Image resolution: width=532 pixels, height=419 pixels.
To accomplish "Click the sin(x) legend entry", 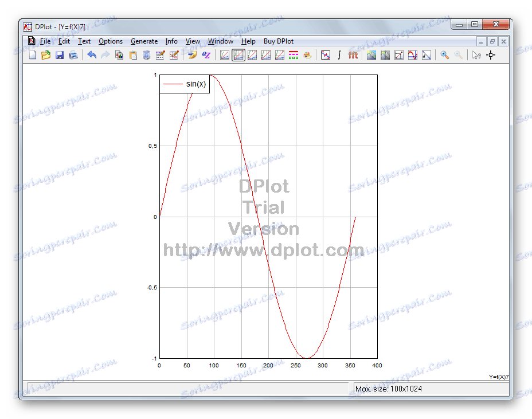I will 185,84.
